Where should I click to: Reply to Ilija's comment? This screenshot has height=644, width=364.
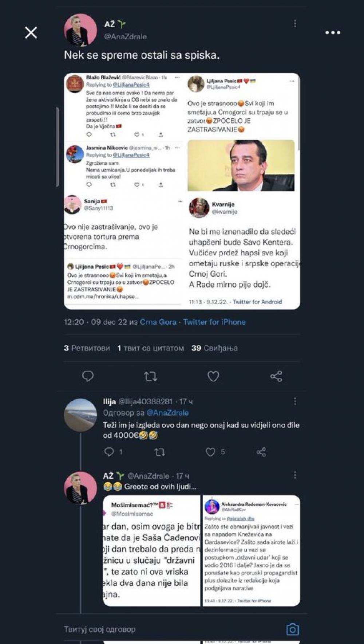109,452
